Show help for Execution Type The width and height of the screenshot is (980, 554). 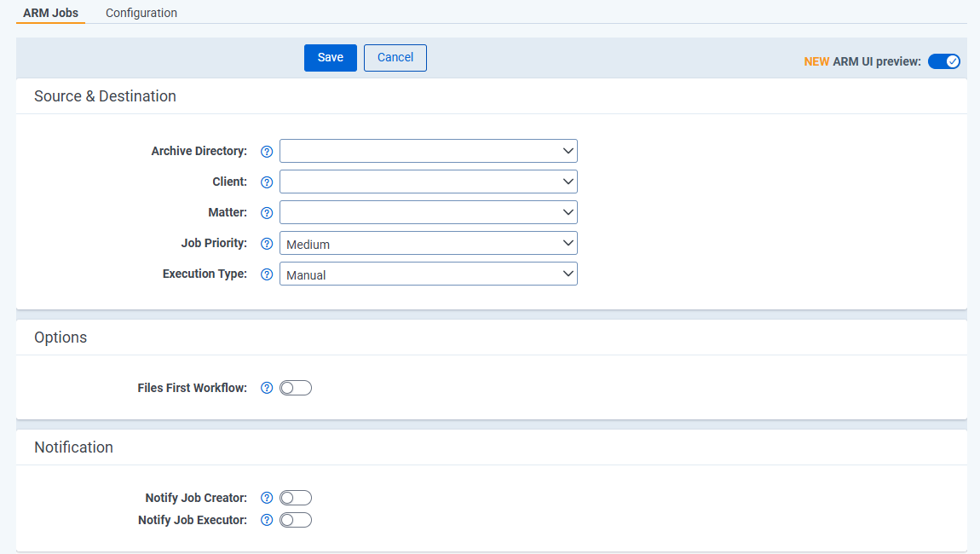pyautogui.click(x=267, y=274)
